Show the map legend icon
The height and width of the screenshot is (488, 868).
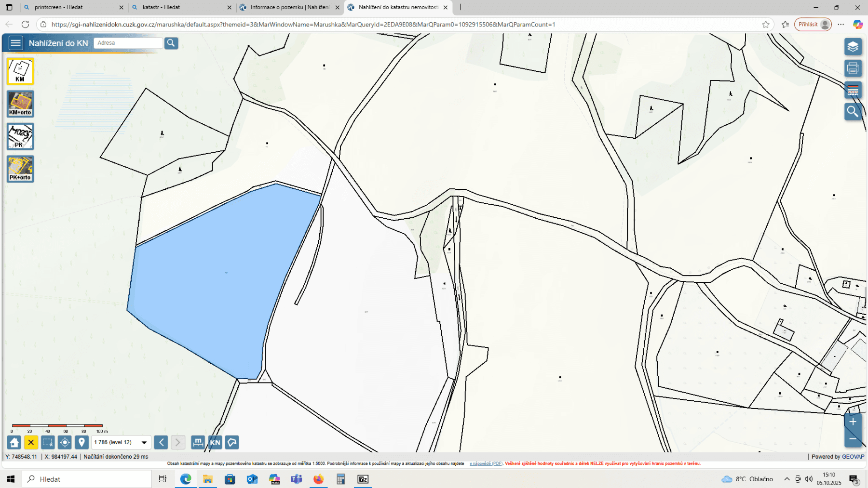pos(853,90)
